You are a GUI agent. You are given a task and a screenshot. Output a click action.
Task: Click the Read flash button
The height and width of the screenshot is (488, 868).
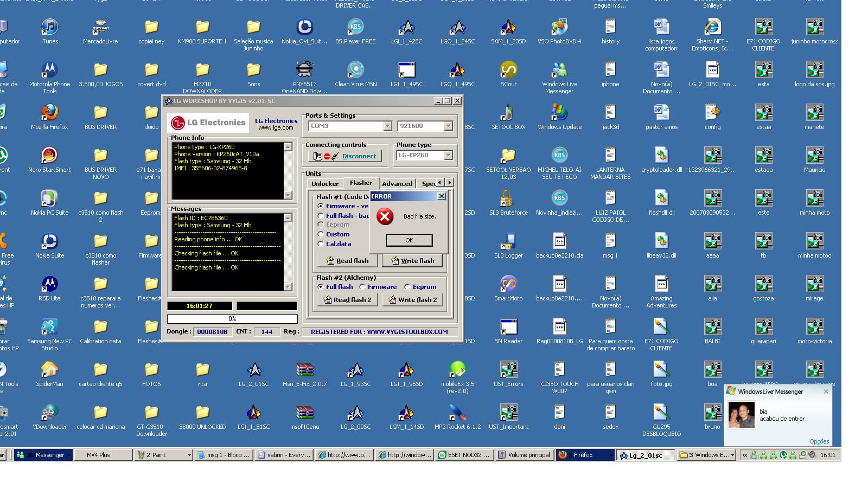pyautogui.click(x=347, y=261)
